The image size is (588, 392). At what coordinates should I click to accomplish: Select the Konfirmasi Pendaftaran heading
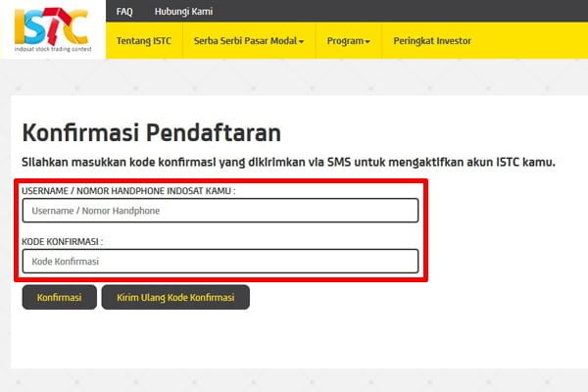click(152, 133)
